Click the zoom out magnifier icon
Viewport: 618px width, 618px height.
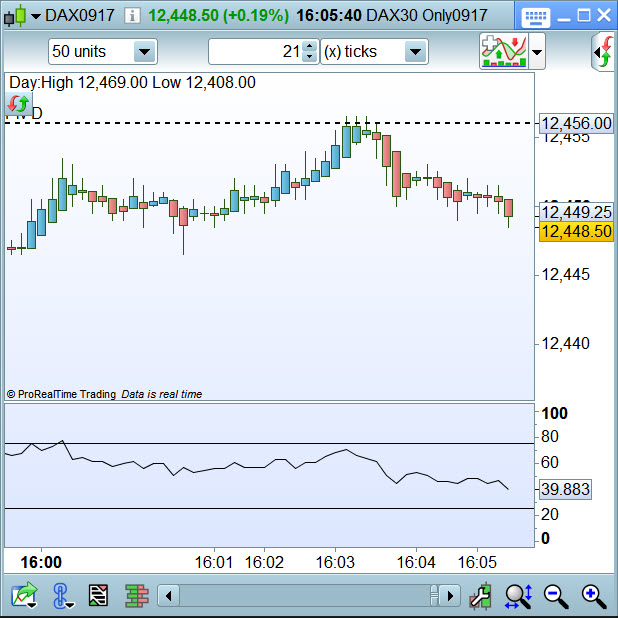556,596
